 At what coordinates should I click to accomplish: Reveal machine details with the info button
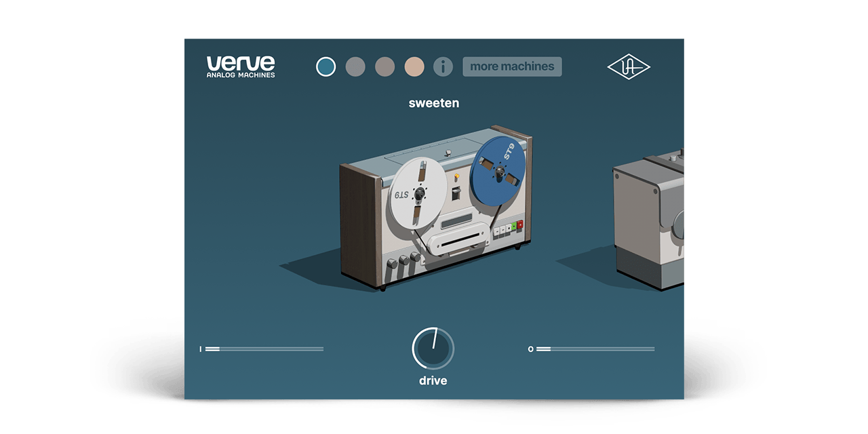(x=444, y=66)
